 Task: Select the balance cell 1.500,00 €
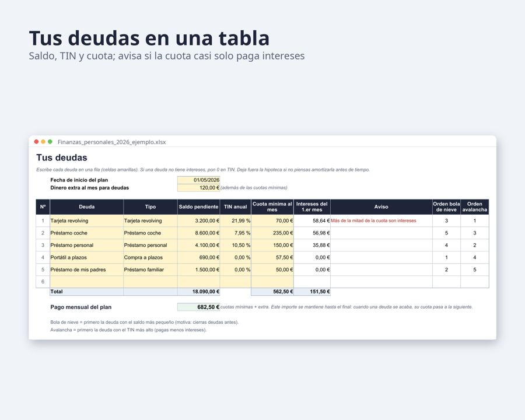[x=198, y=269]
